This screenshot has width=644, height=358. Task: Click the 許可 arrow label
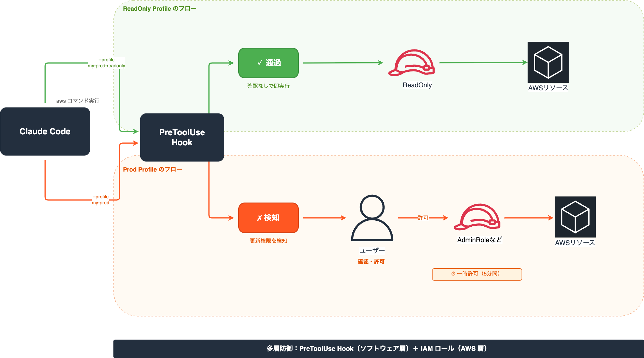pos(423,217)
